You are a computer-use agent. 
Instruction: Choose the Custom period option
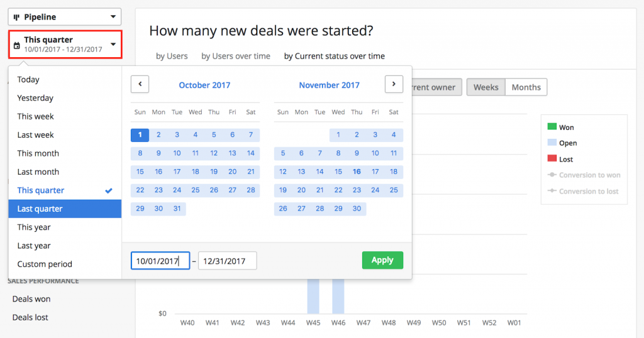45,264
